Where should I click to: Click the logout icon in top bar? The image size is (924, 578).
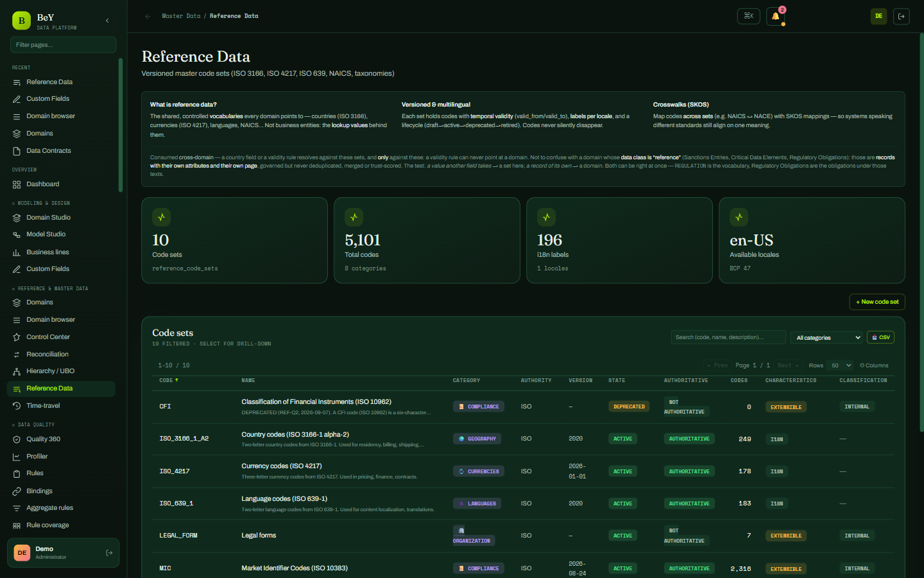click(901, 16)
